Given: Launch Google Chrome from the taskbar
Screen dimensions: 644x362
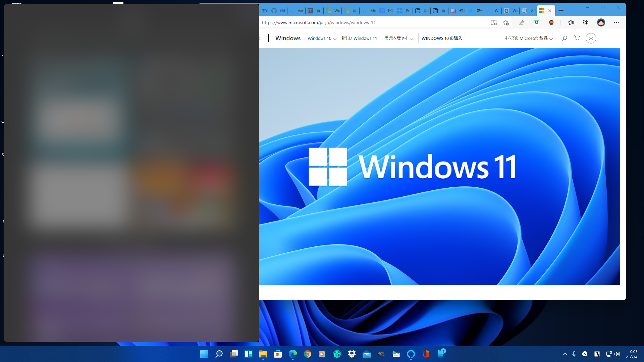Looking at the screenshot, I should tap(308, 354).
